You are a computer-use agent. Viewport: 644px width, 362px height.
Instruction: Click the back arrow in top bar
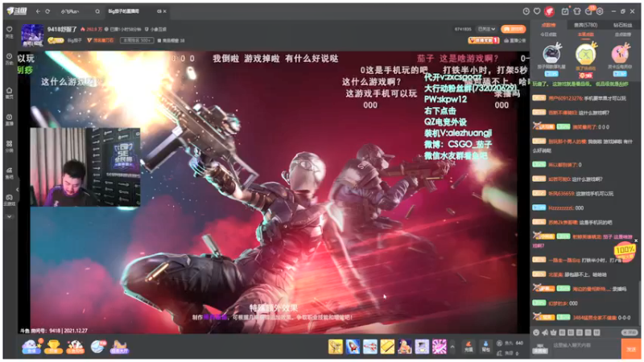click(38, 11)
